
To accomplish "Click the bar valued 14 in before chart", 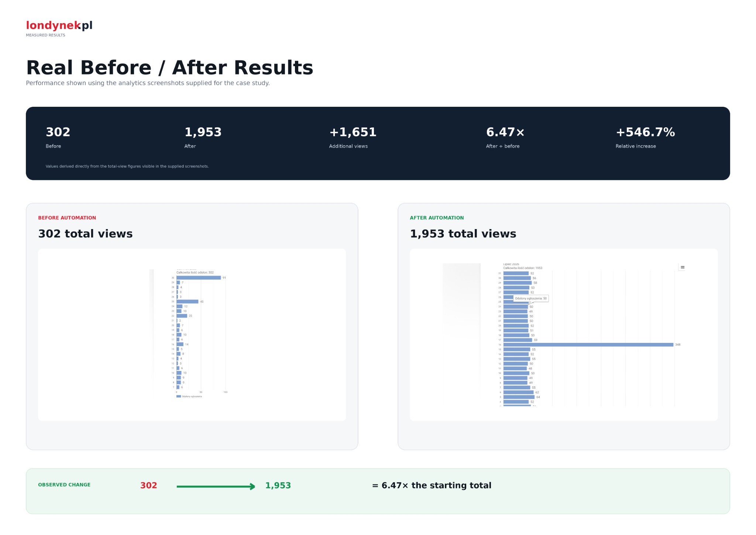I will click(x=180, y=344).
